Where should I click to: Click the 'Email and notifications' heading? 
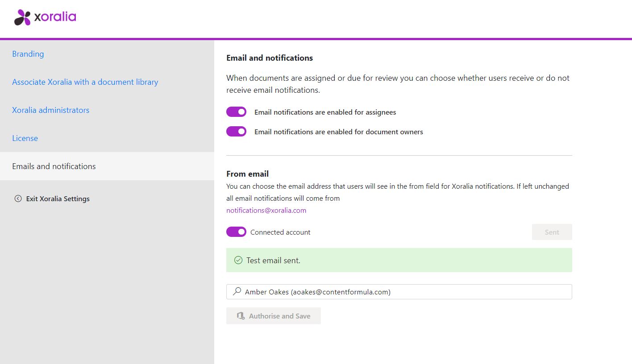[270, 58]
